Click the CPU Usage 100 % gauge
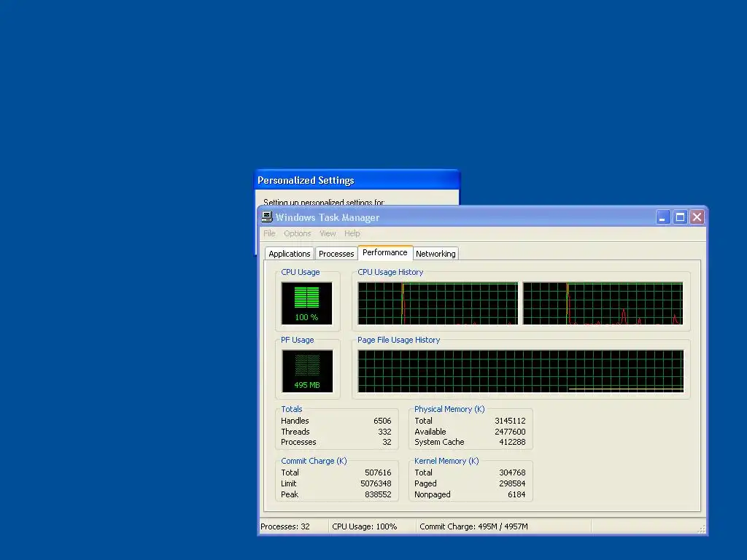Image resolution: width=747 pixels, height=560 pixels. click(x=307, y=303)
